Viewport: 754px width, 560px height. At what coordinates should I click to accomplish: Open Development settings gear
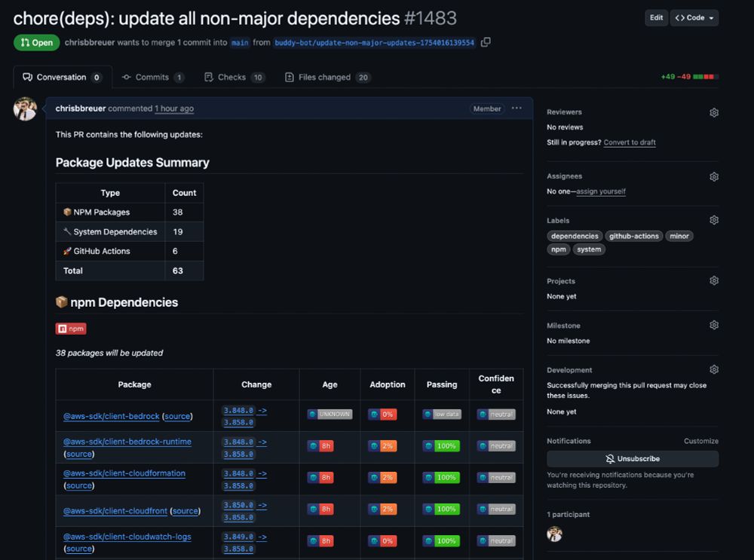click(x=713, y=369)
